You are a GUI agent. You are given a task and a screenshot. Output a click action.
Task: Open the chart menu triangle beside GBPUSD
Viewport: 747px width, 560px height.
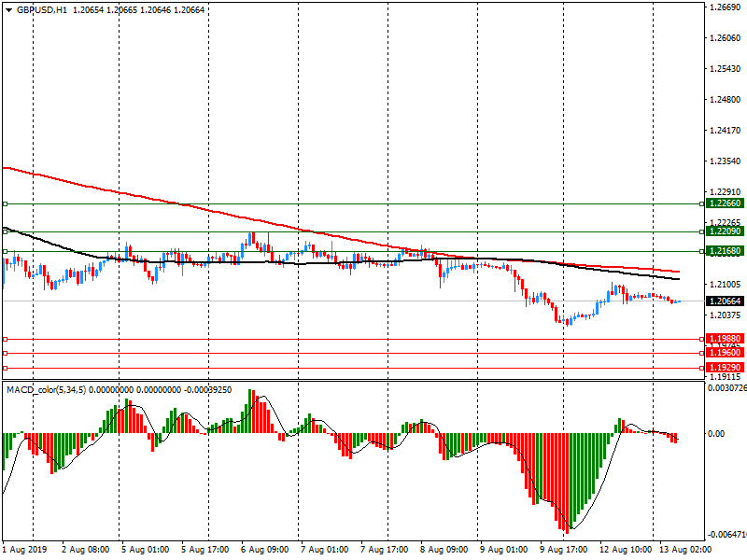8,10
